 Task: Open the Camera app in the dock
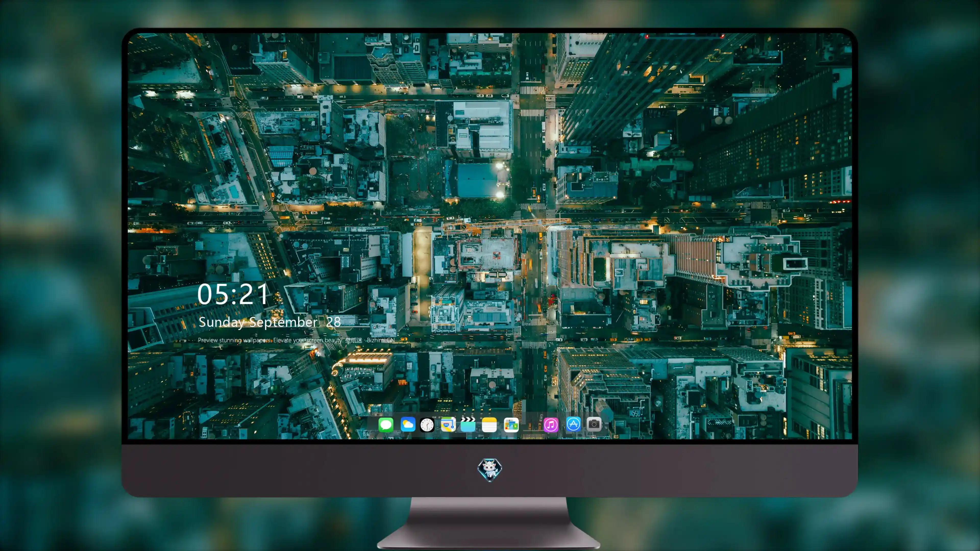594,424
